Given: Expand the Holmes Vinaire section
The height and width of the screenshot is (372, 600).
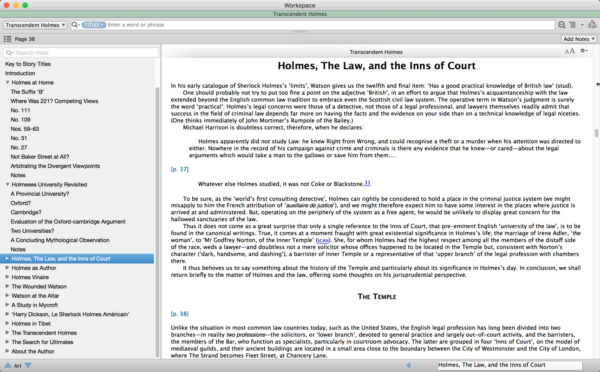Looking at the screenshot, I should [7, 277].
